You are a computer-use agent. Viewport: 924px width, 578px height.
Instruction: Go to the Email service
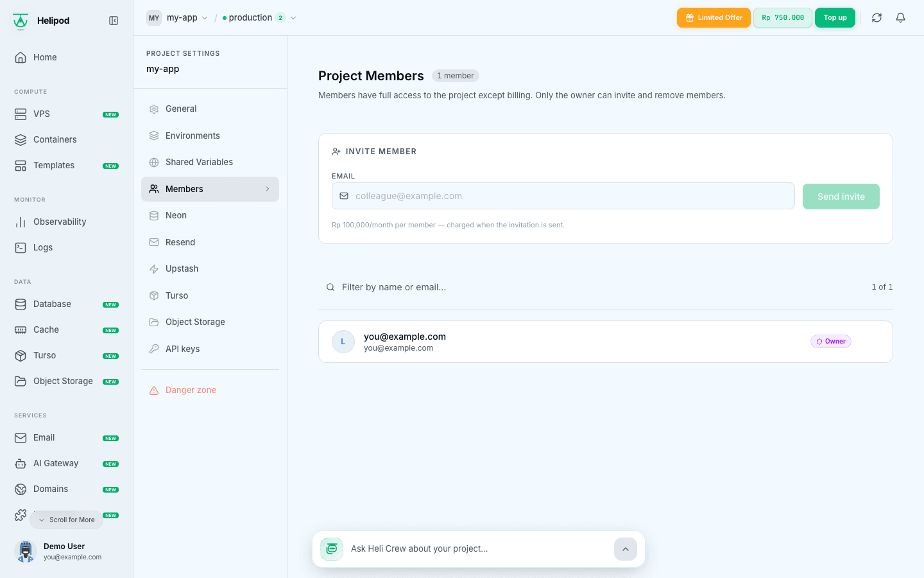point(66,437)
